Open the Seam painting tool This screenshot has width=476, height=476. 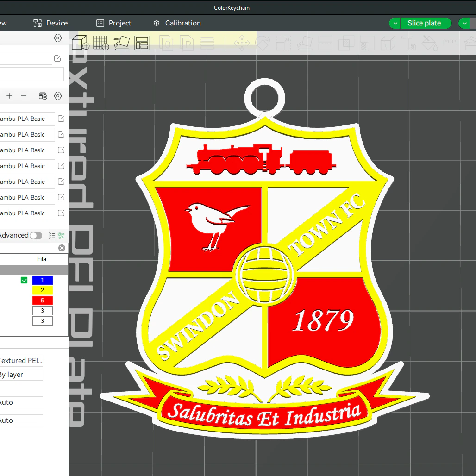(388, 43)
